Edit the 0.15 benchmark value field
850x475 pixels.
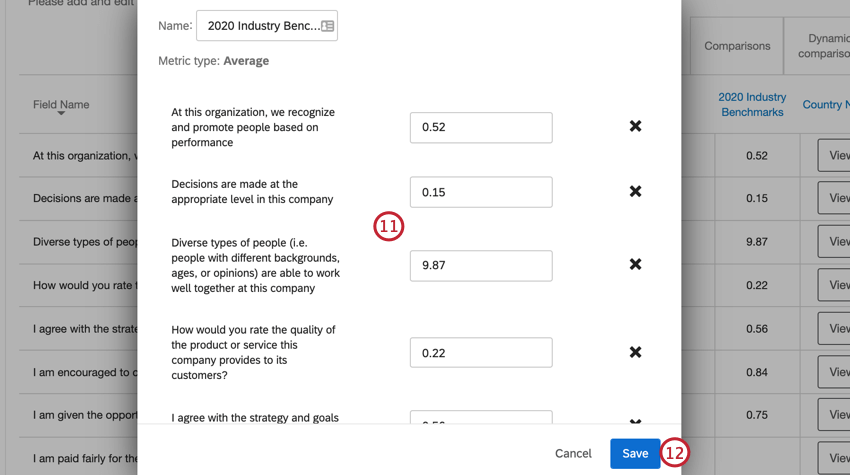coord(481,192)
